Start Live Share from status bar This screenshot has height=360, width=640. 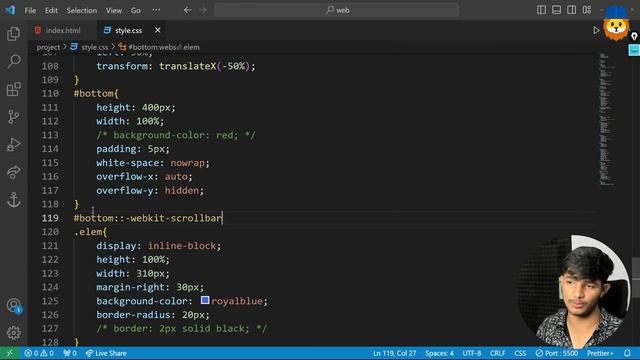pyautogui.click(x=106, y=353)
